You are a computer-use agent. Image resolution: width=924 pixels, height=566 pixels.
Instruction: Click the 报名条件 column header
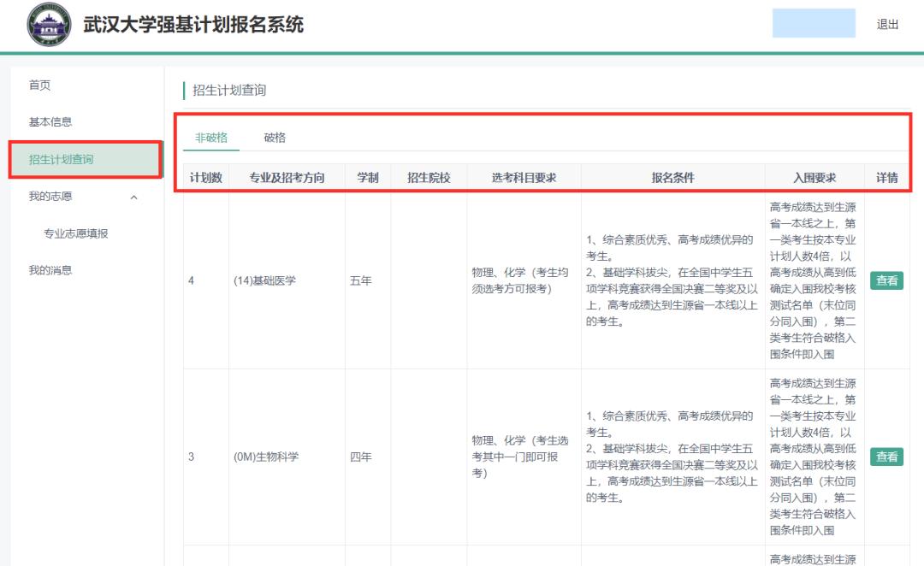click(673, 177)
